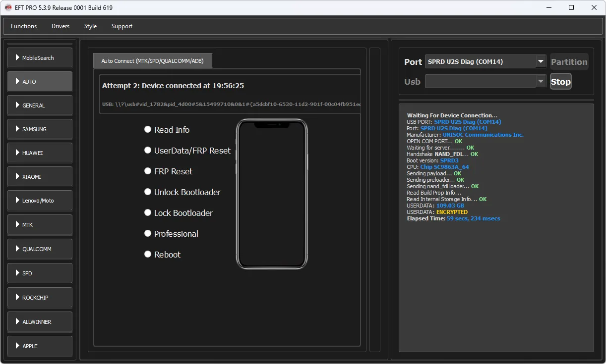Image resolution: width=606 pixels, height=364 pixels.
Task: Open the SAMSUNG sidebar section
Action: [40, 129]
